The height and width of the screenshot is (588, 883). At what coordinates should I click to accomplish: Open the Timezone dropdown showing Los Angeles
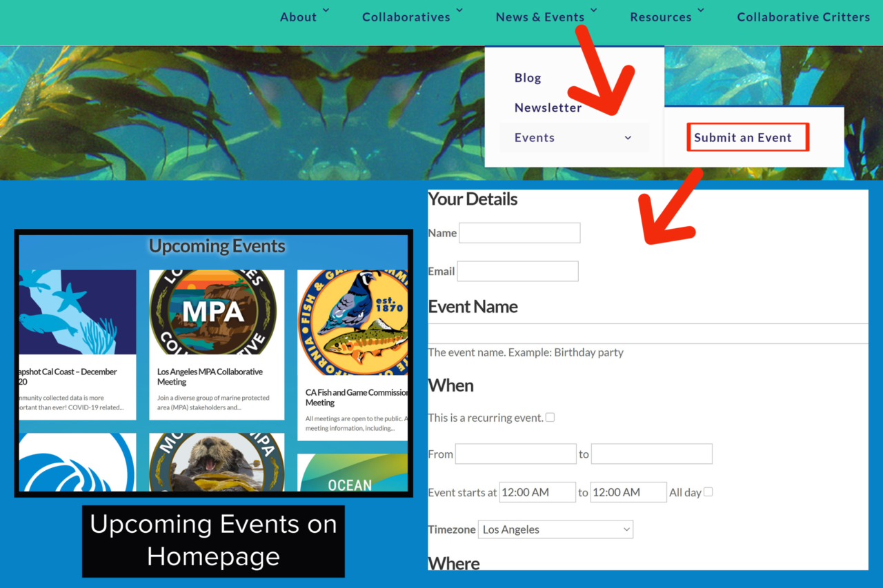555,529
